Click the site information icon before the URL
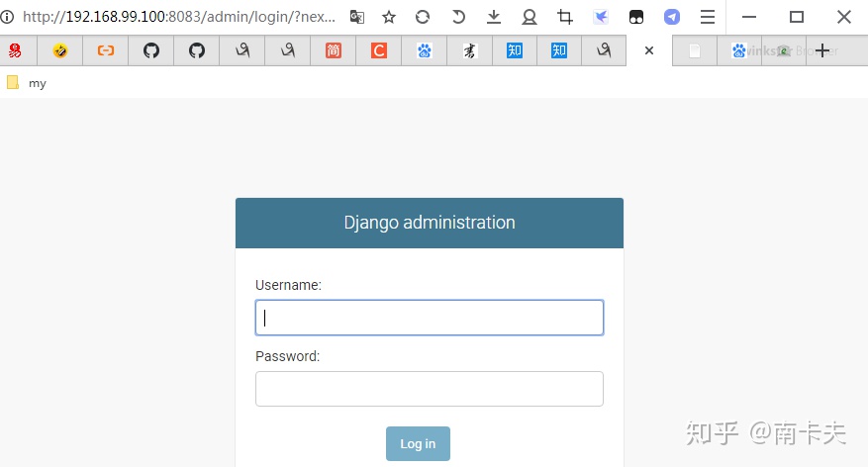The image size is (868, 467). 7,17
